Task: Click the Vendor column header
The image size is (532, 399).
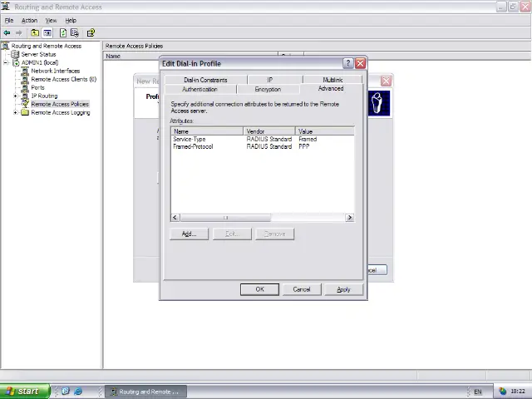Action: coord(269,131)
